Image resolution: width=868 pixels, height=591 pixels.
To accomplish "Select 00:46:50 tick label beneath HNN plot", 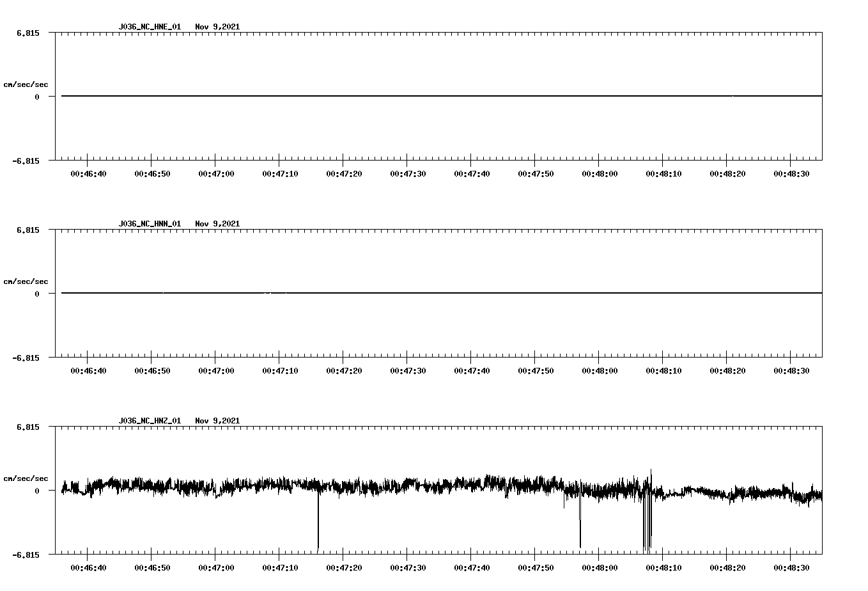I will click(x=152, y=370).
